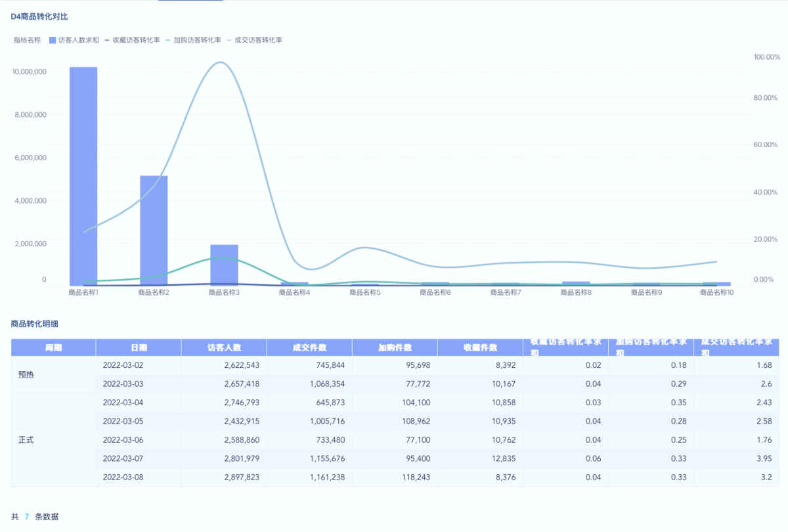Click the 商品名称10 axis label

click(716, 292)
